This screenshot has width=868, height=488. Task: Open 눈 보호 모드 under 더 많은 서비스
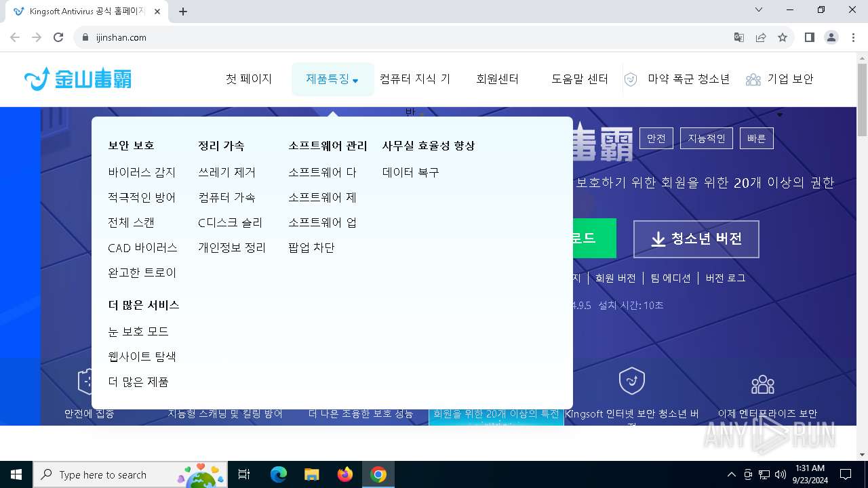click(x=138, y=331)
